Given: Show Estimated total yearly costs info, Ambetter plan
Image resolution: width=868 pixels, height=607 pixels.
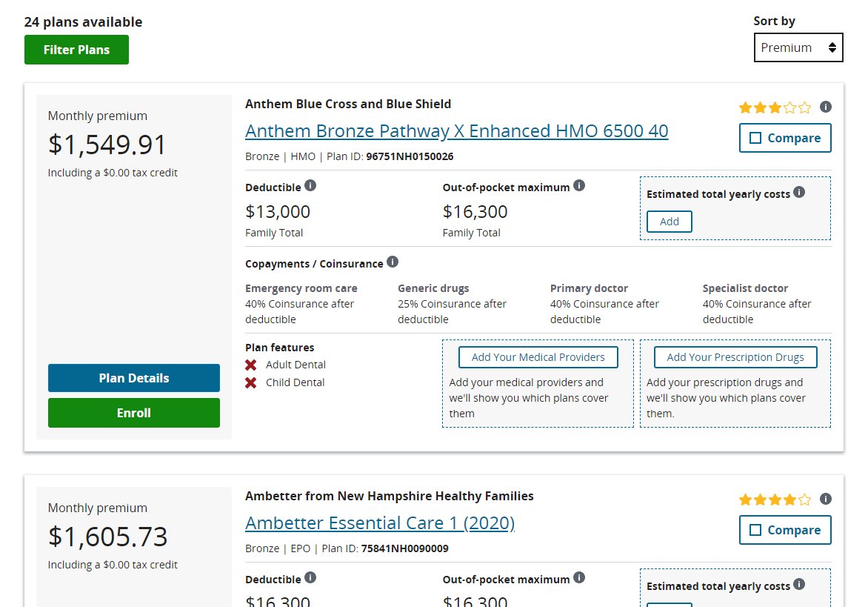Looking at the screenshot, I should coord(799,584).
